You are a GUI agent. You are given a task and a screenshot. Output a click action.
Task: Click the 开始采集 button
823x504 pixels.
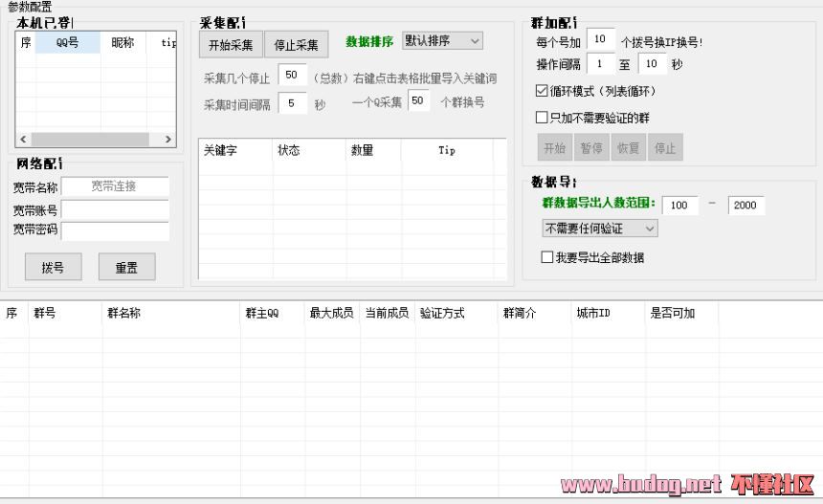230,45
